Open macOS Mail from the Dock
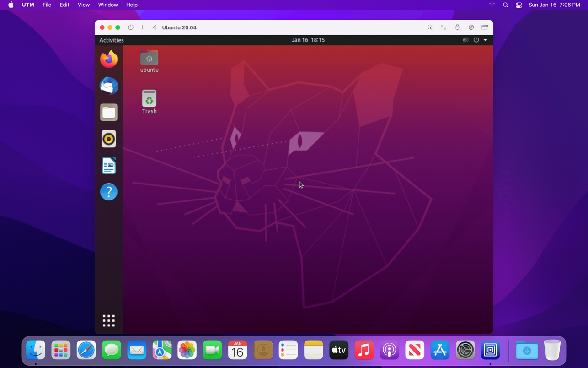588x368 pixels. tap(137, 350)
